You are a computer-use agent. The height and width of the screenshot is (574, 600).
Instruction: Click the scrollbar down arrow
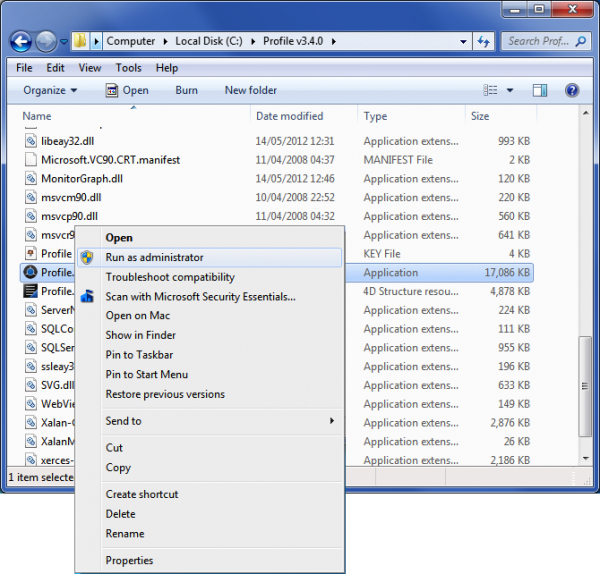585,458
